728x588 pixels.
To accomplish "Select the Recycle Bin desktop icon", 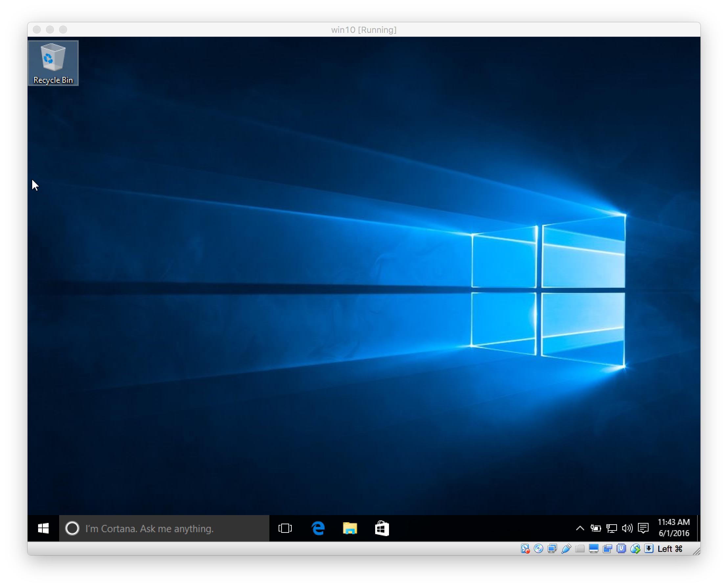I will click(x=53, y=63).
